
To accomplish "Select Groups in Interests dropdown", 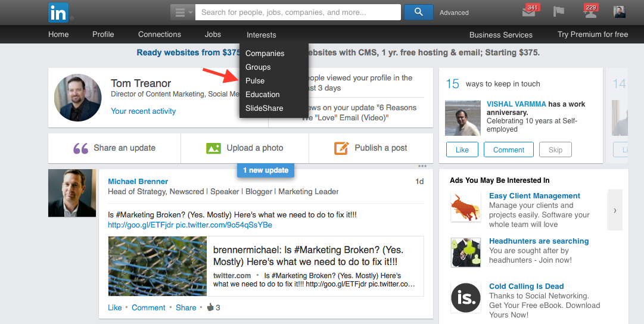I will 258,67.
